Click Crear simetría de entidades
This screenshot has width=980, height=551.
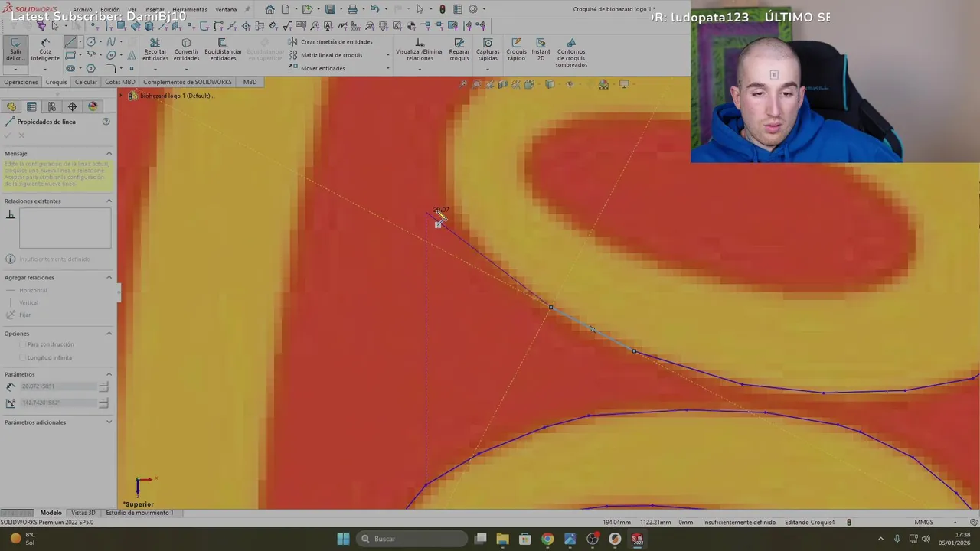pos(331,42)
